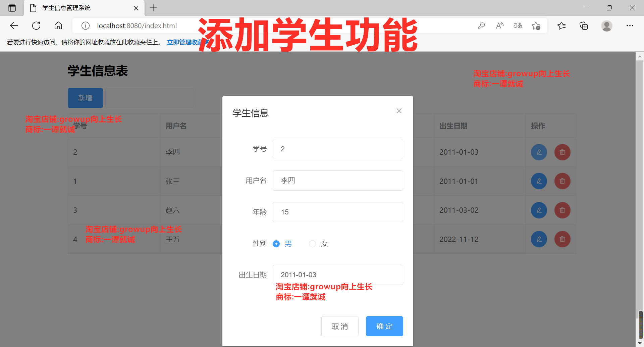Refresh the current page
Image resolution: width=644 pixels, height=347 pixels.
(x=36, y=26)
